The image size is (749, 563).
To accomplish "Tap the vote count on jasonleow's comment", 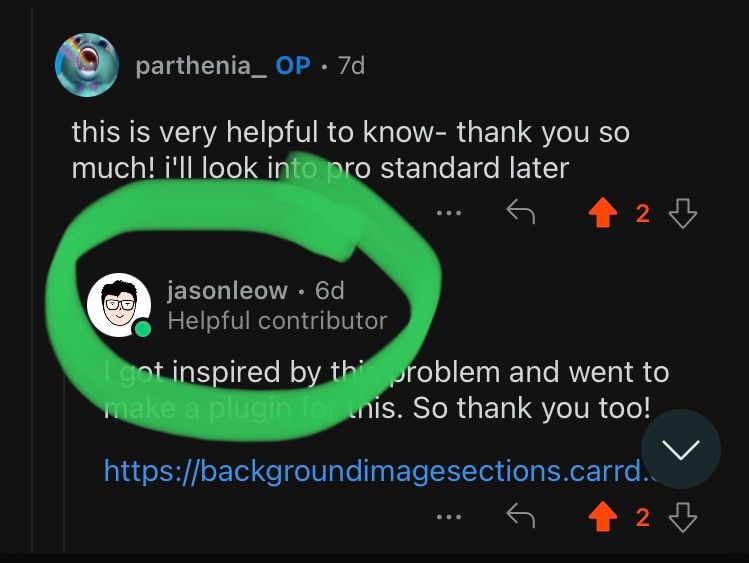I will (x=643, y=518).
